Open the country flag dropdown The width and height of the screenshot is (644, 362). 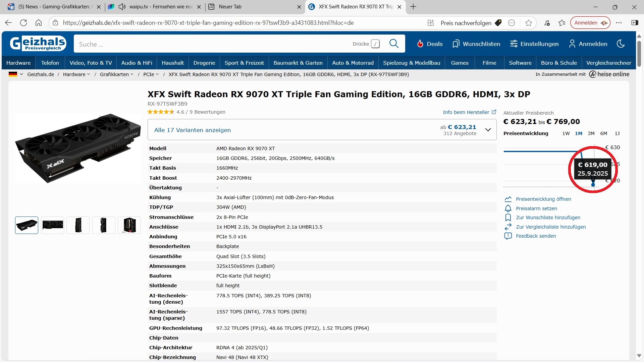click(x=16, y=74)
